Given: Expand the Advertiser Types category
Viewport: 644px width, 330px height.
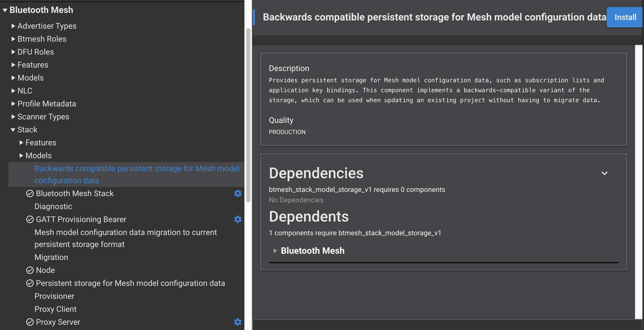Looking at the screenshot, I should [x=13, y=26].
